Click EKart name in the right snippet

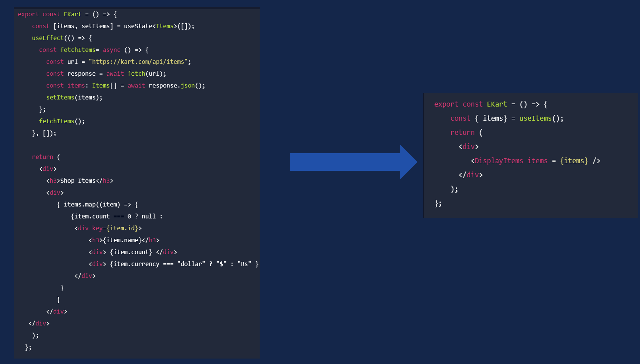point(497,104)
